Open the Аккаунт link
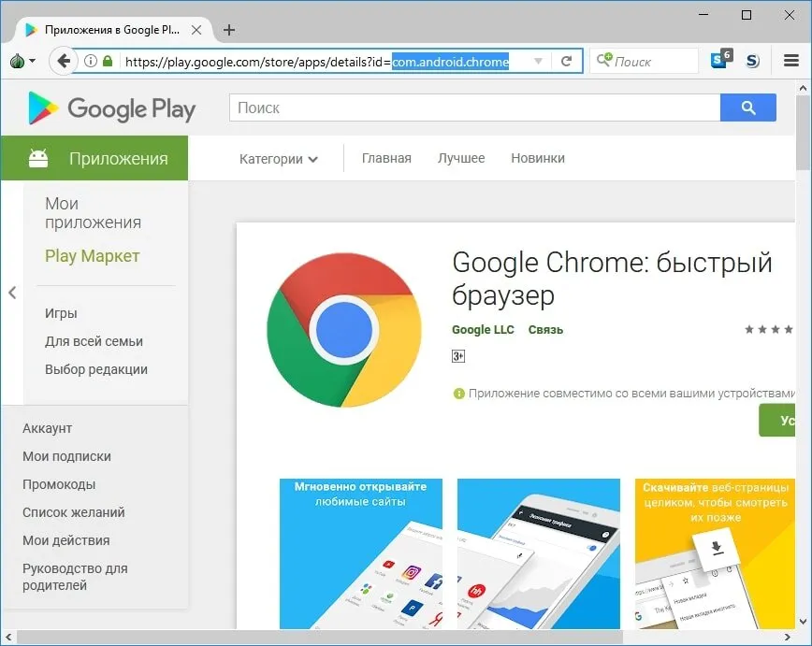Image resolution: width=812 pixels, height=646 pixels. [x=47, y=428]
